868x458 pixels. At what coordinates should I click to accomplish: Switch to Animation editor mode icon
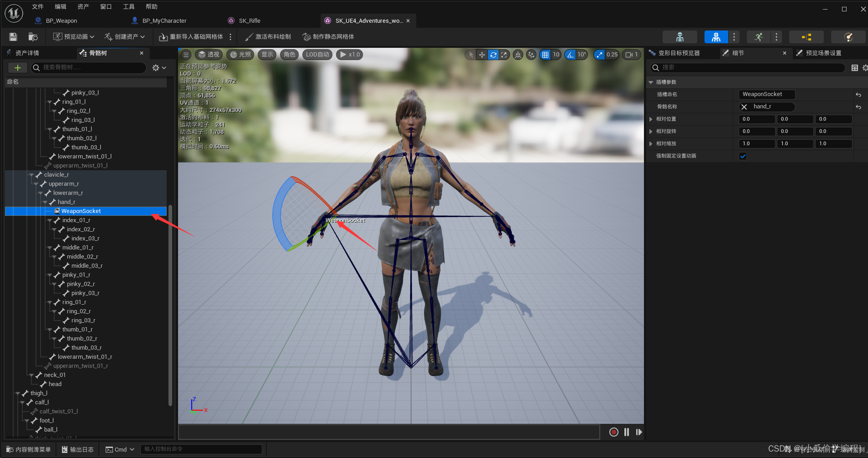point(758,37)
